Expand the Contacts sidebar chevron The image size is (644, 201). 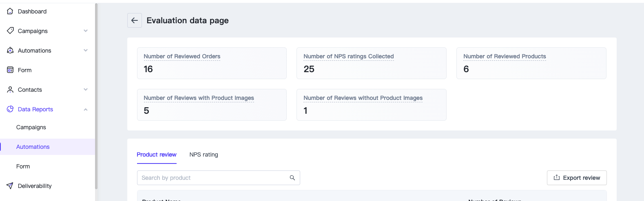(86, 90)
